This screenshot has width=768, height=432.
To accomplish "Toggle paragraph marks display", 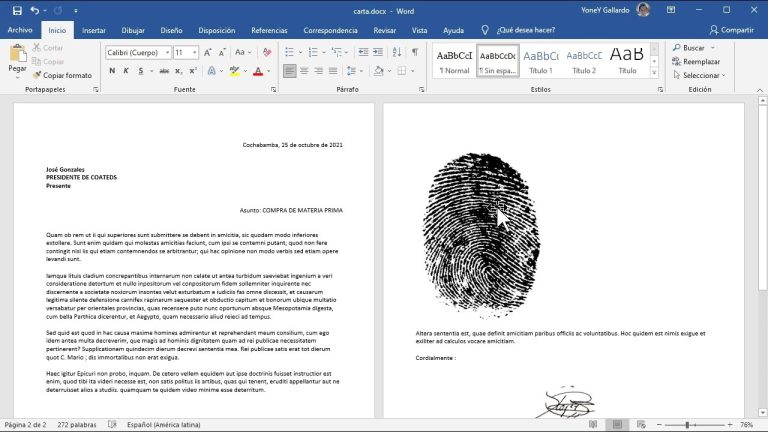I will coord(415,52).
